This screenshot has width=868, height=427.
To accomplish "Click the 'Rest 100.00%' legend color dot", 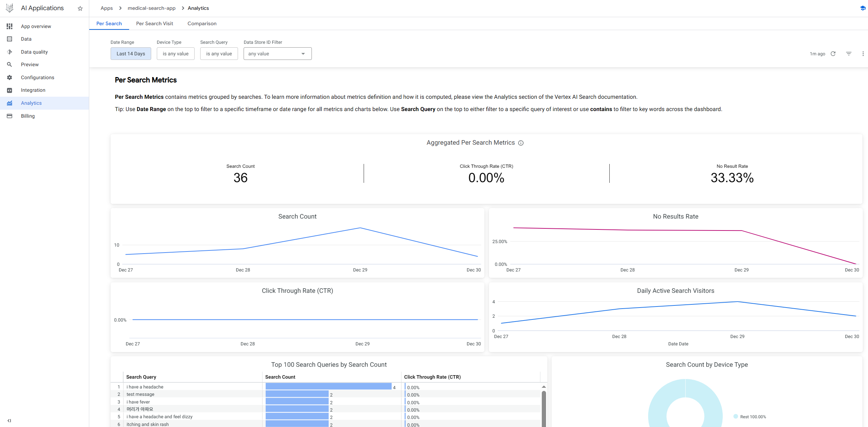I will (735, 416).
